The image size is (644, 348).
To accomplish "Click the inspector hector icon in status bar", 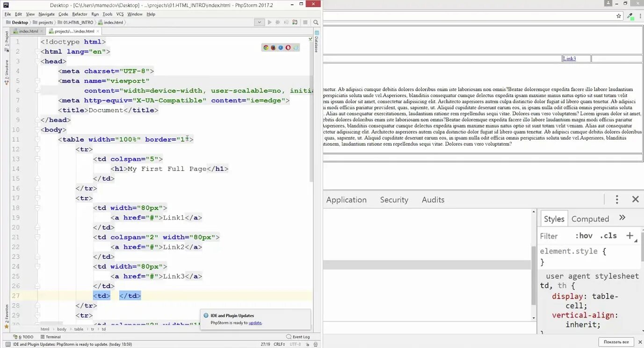I will (x=316, y=344).
